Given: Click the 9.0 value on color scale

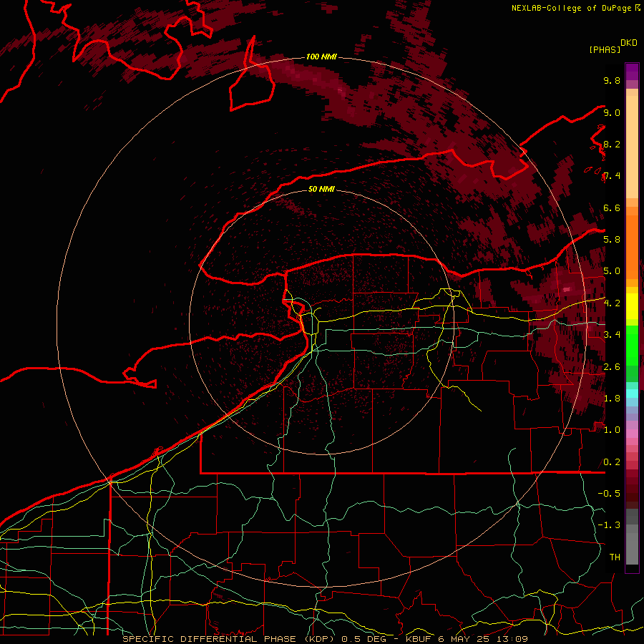Looking at the screenshot, I should coord(612,112).
